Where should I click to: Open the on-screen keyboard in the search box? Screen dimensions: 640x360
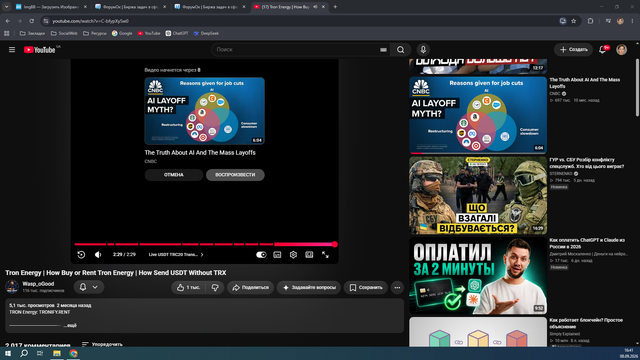[x=383, y=50]
